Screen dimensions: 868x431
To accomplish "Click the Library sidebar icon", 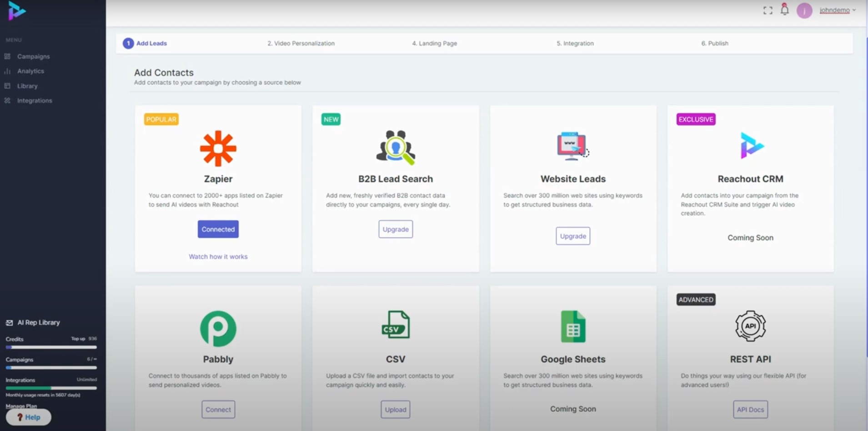I will [7, 86].
